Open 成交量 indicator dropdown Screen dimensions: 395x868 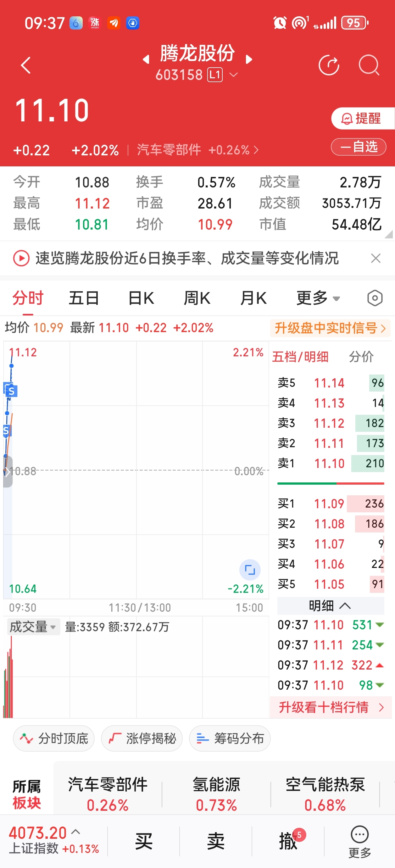tap(33, 627)
